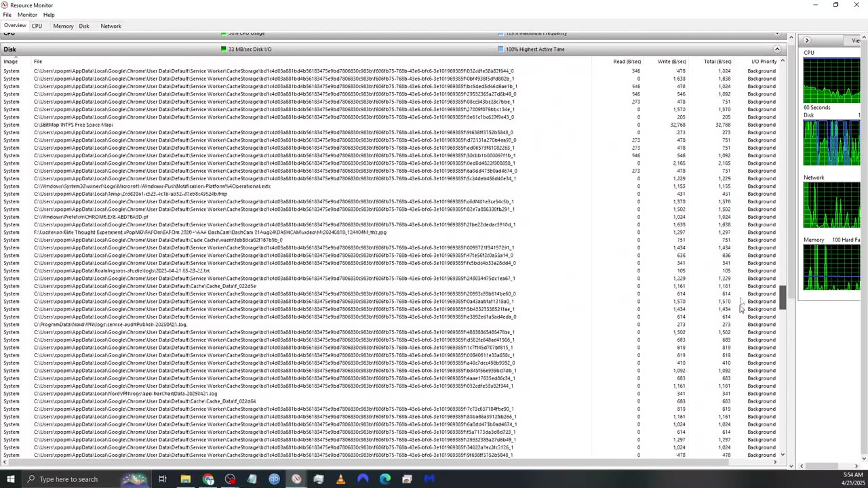The image size is (868, 488).
Task: Select the NordVPN service-auditPublish log row
Action: (390, 325)
